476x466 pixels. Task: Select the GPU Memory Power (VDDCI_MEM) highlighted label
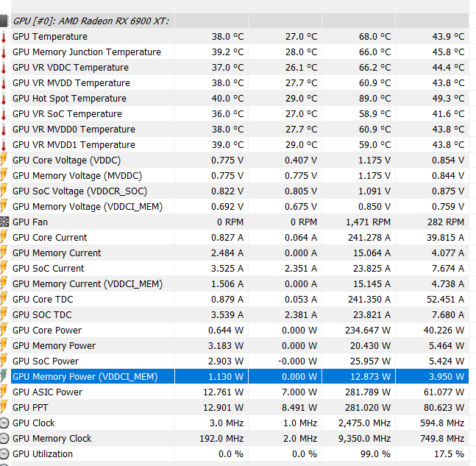85,376
